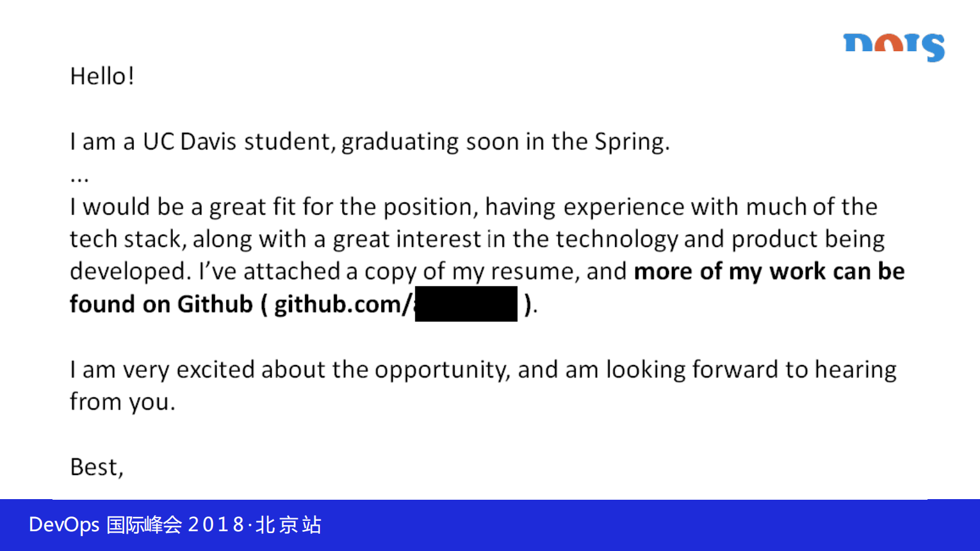The image size is (980, 551).
Task: Click "北京站" in the footer bar
Action: click(x=288, y=525)
